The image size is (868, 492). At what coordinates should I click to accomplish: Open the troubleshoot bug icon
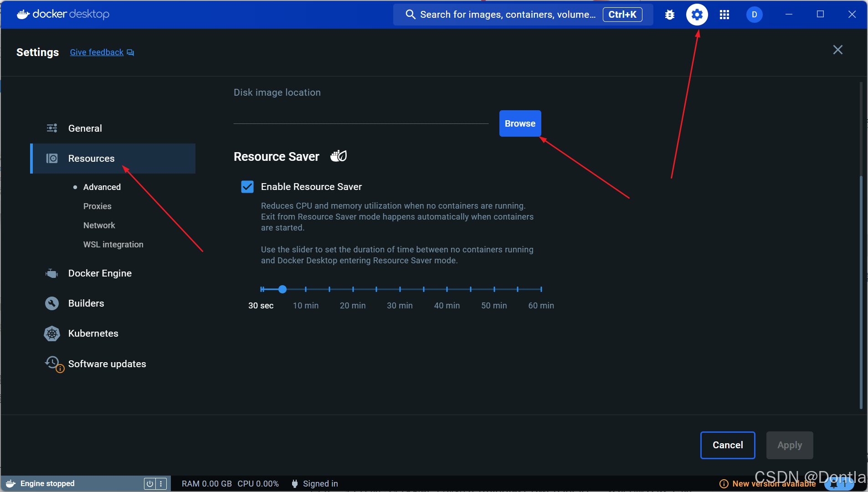pos(669,15)
